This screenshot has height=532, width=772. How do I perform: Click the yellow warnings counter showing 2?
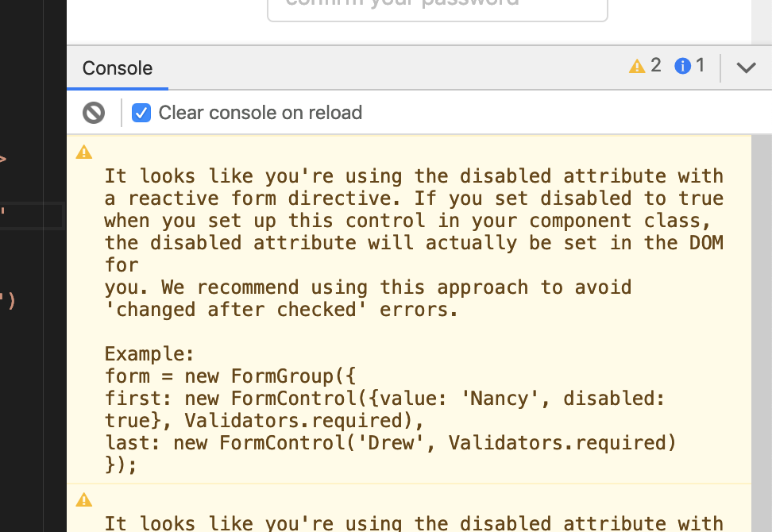point(645,66)
